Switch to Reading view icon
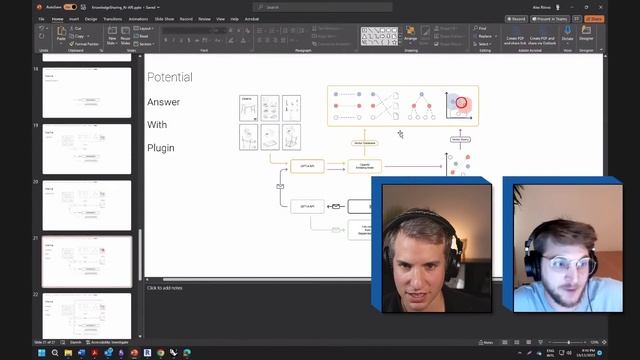This screenshot has width=640, height=360. [529, 342]
